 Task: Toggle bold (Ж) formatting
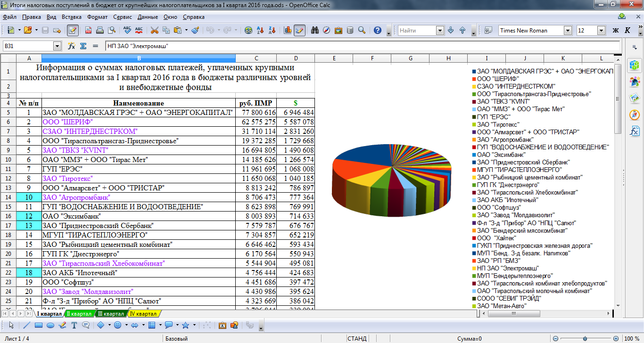click(x=615, y=30)
